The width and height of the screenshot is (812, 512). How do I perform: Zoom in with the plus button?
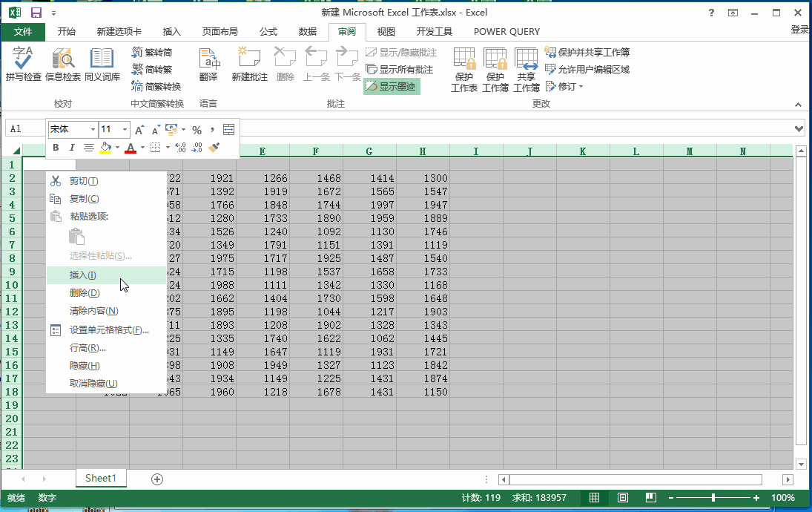(x=756, y=498)
